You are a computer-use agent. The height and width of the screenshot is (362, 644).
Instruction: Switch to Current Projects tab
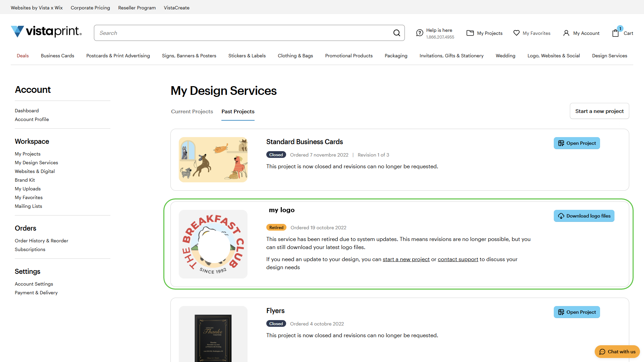[x=192, y=112]
